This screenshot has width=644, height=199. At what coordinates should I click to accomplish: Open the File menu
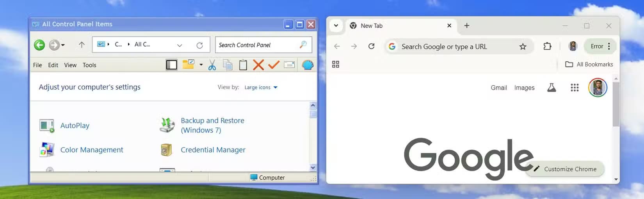37,65
